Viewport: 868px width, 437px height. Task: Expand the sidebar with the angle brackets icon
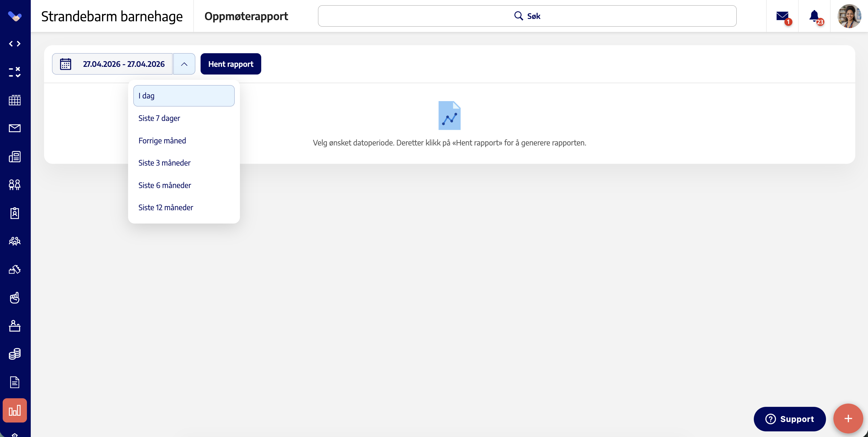tap(15, 44)
